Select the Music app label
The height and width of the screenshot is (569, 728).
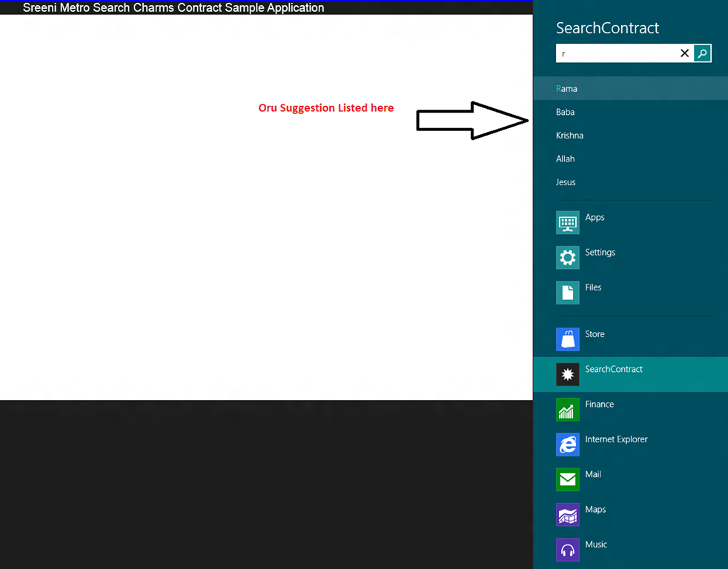point(596,545)
